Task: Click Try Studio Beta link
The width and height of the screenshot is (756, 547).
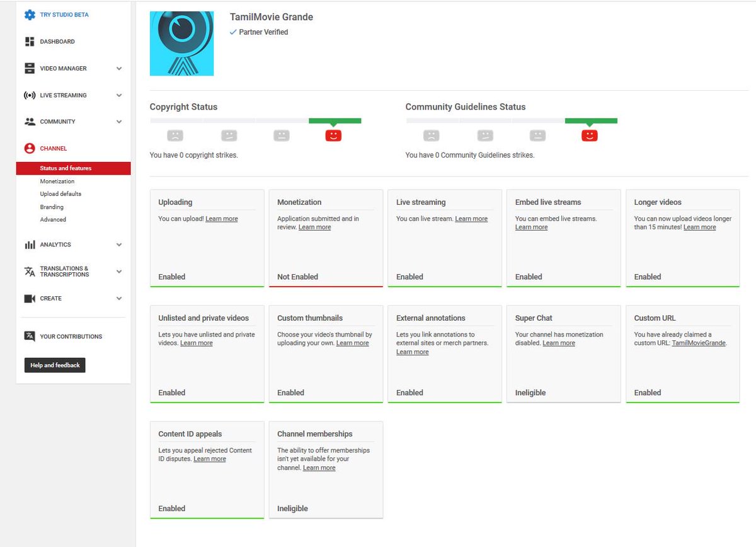Action: 64,14
